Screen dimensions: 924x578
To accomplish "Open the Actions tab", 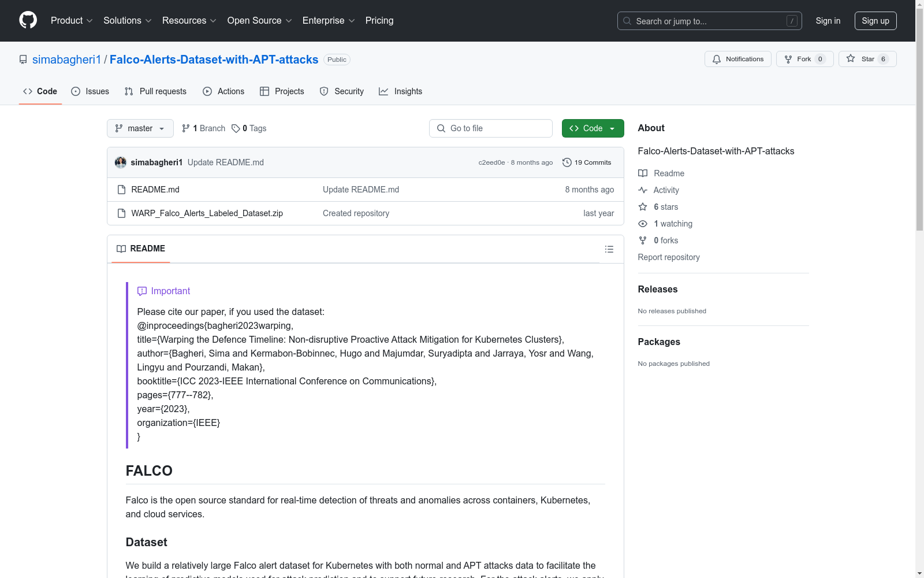I will click(223, 91).
